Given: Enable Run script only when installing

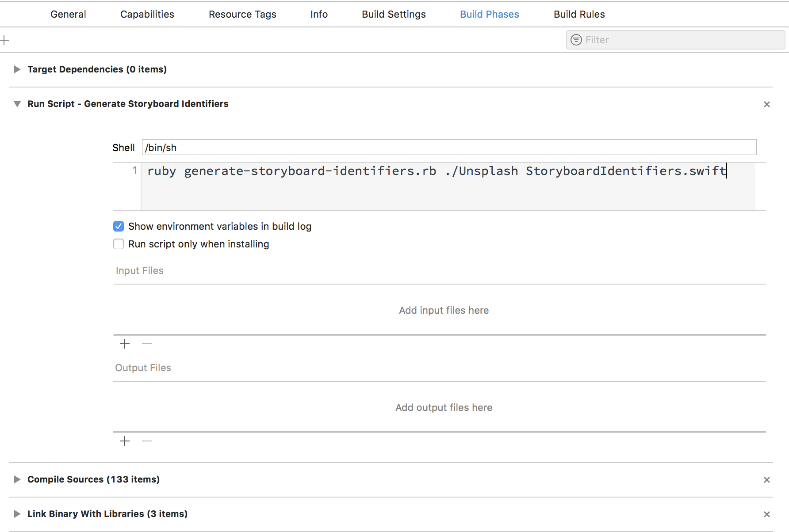Looking at the screenshot, I should 119,244.
